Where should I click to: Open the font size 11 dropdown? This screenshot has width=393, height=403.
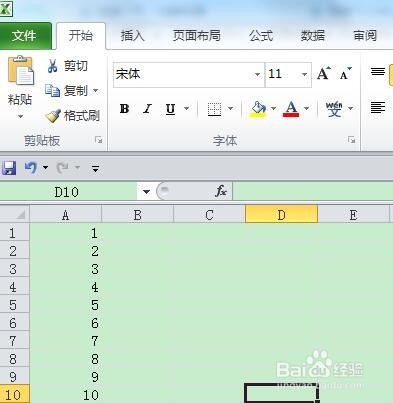point(304,74)
